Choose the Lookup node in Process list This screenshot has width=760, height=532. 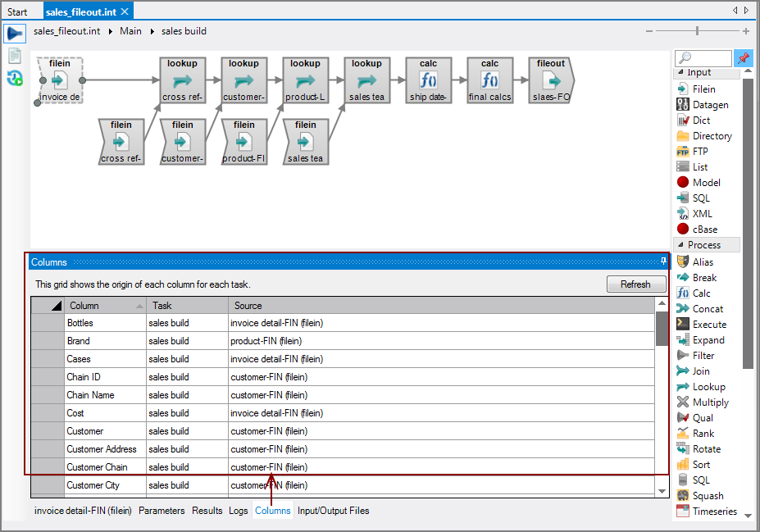(708, 386)
